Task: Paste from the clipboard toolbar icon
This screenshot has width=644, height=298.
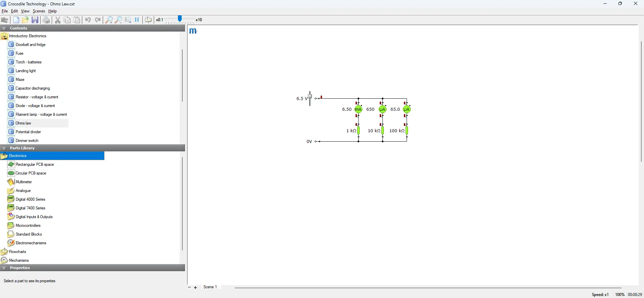Action: pyautogui.click(x=77, y=20)
